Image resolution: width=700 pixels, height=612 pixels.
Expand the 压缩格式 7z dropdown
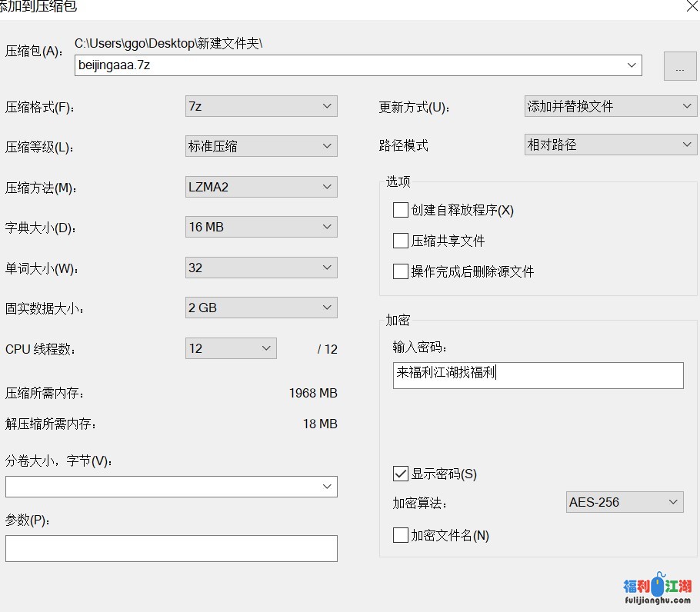click(261, 106)
